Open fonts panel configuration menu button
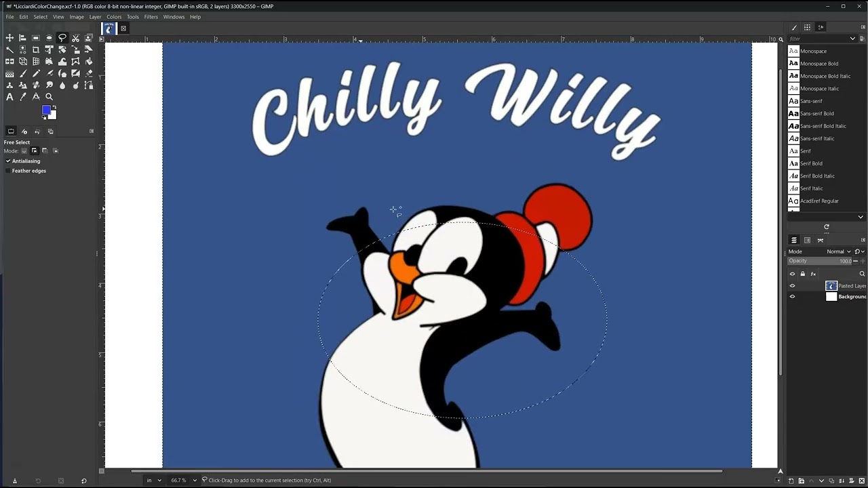 pyautogui.click(x=863, y=27)
